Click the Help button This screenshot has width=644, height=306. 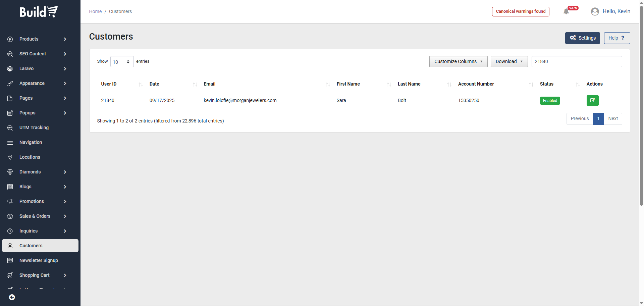click(x=617, y=38)
